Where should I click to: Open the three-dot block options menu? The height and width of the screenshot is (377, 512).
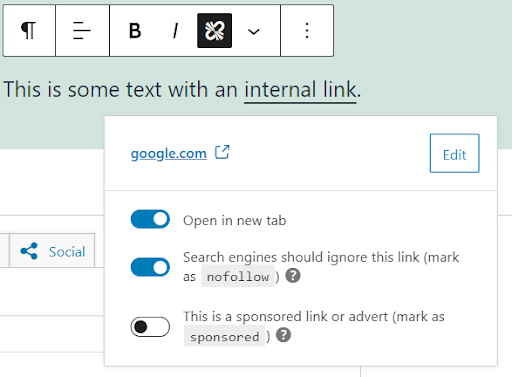(x=307, y=31)
